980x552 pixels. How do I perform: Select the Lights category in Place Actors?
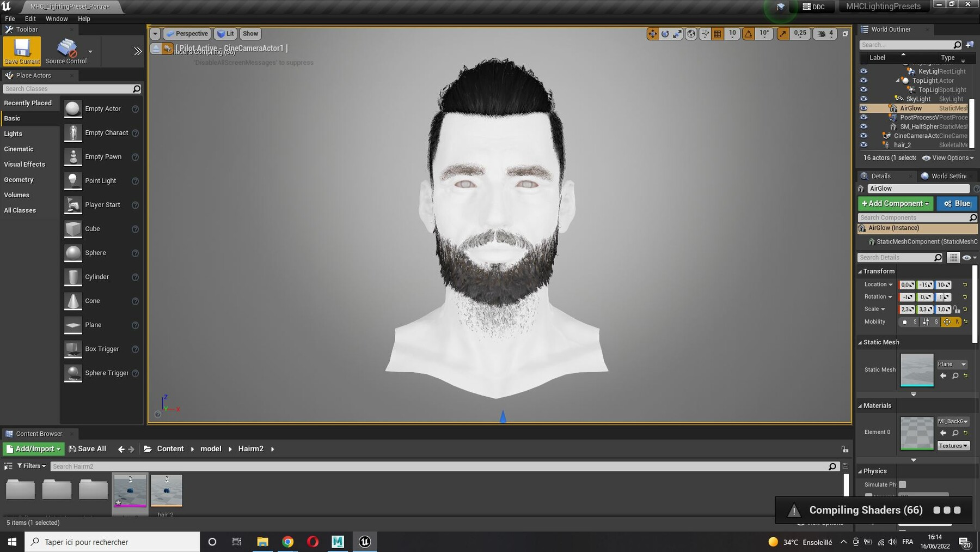tap(13, 134)
